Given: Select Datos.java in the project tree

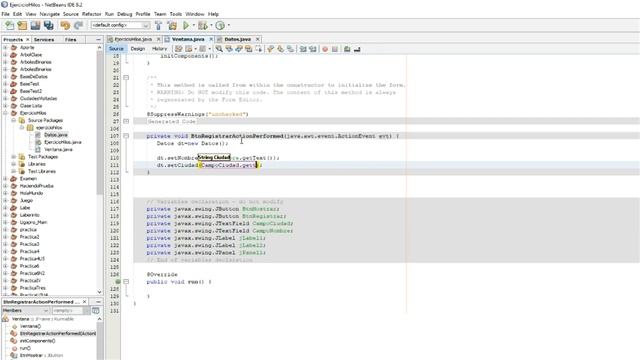Looking at the screenshot, I should click(x=56, y=135).
